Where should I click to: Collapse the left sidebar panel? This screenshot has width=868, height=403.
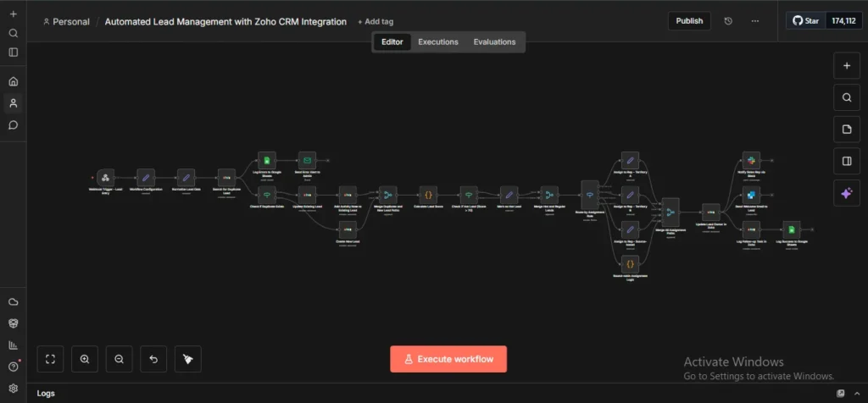pos(14,52)
